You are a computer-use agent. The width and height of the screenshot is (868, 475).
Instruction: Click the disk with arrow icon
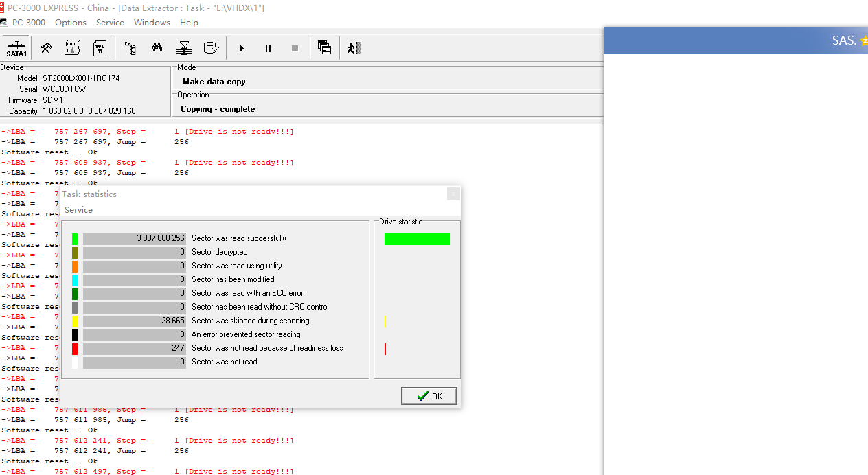(x=212, y=48)
